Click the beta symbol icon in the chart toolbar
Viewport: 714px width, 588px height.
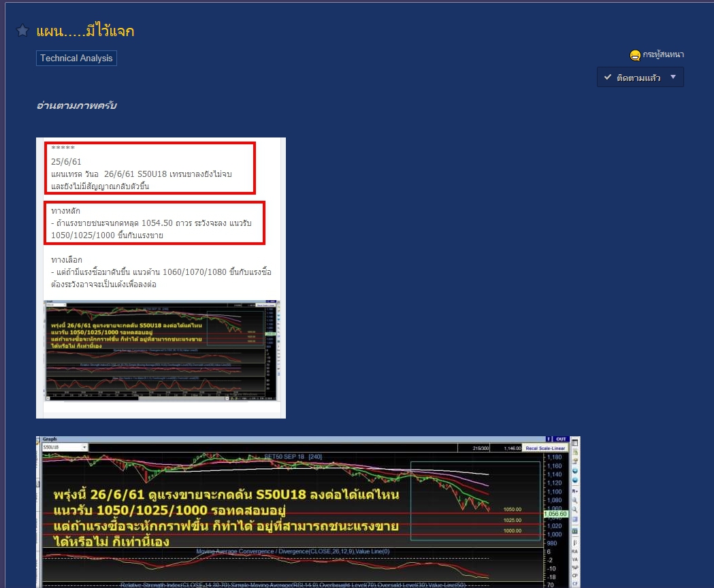pos(574,542)
